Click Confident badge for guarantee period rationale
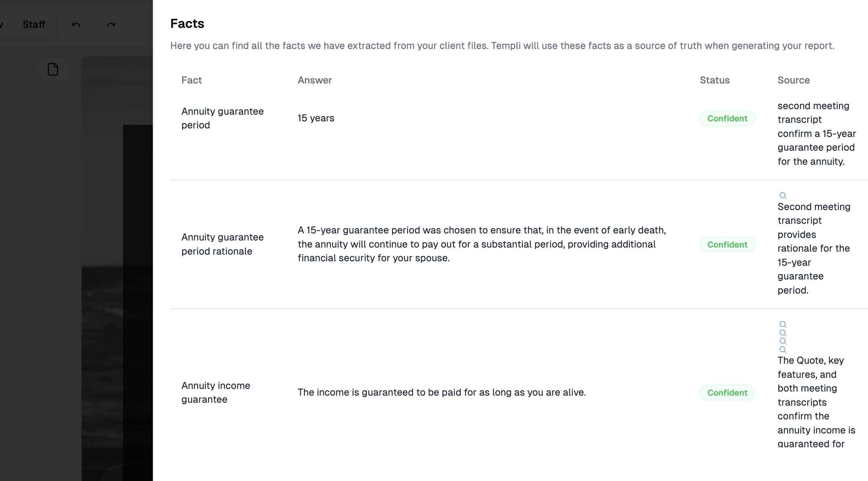Image resolution: width=868 pixels, height=481 pixels. 727,245
